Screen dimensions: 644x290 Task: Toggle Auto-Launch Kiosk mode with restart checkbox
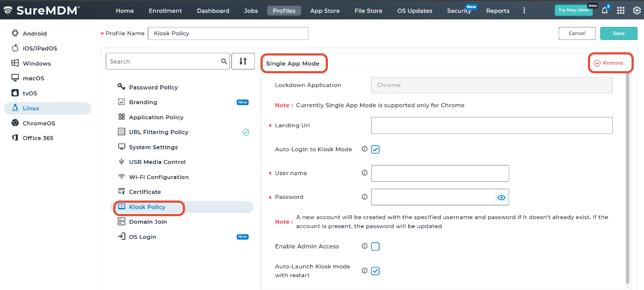pyautogui.click(x=375, y=271)
